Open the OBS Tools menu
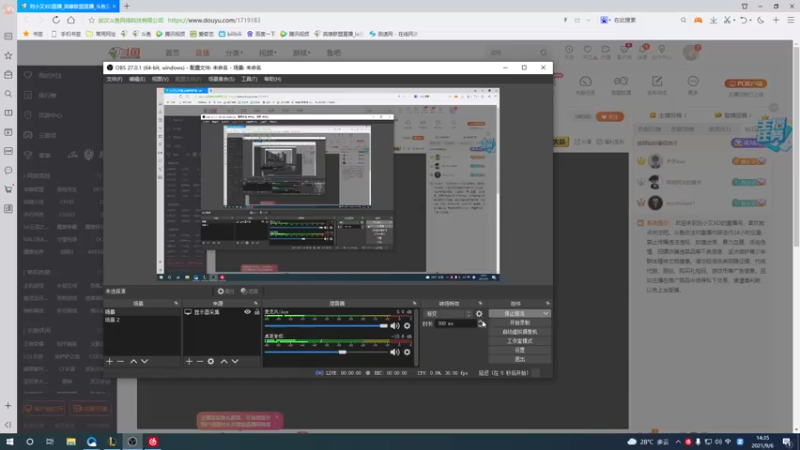800x450 pixels. tap(249, 79)
